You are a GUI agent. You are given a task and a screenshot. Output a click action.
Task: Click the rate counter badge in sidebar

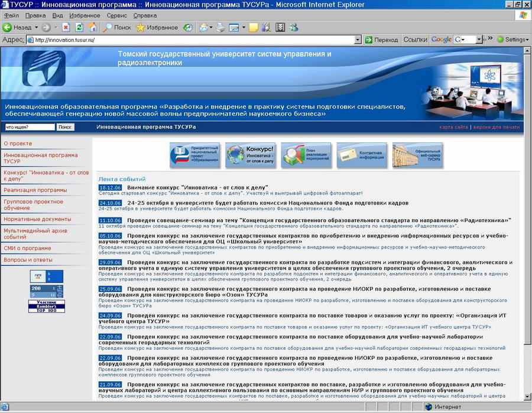coord(47,277)
